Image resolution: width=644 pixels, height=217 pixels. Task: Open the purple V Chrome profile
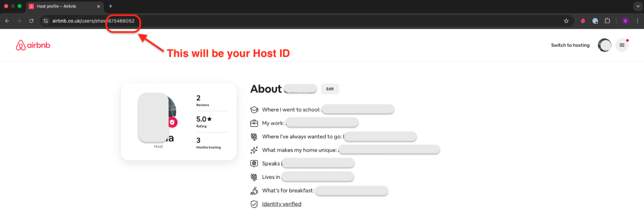click(625, 21)
